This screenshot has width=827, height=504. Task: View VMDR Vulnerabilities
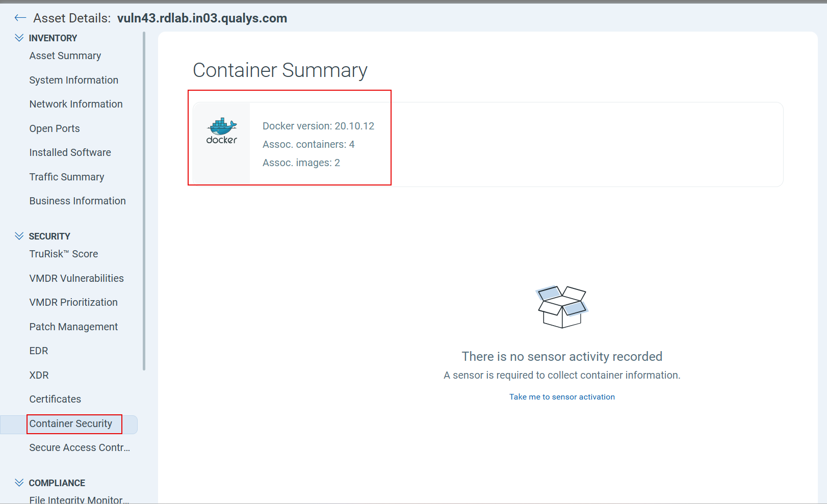point(76,278)
